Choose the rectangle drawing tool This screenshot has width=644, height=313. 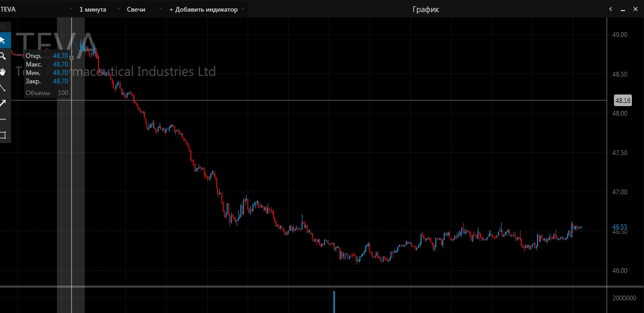[x=3, y=135]
